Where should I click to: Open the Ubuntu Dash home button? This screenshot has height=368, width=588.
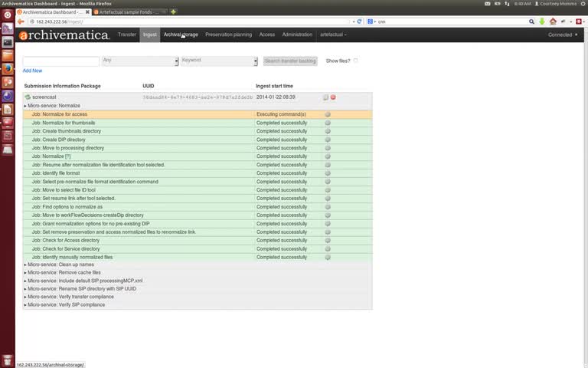click(8, 15)
